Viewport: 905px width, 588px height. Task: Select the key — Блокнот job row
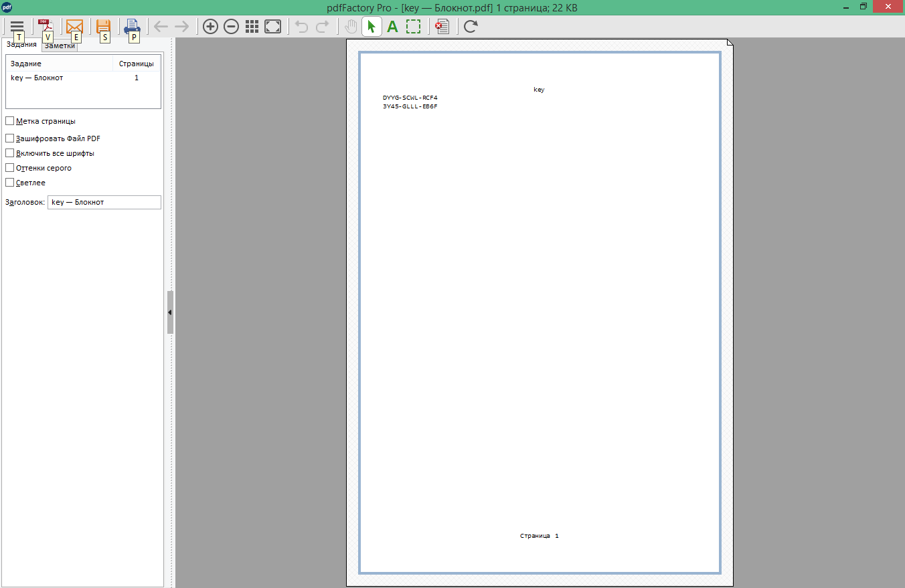pyautogui.click(x=83, y=78)
